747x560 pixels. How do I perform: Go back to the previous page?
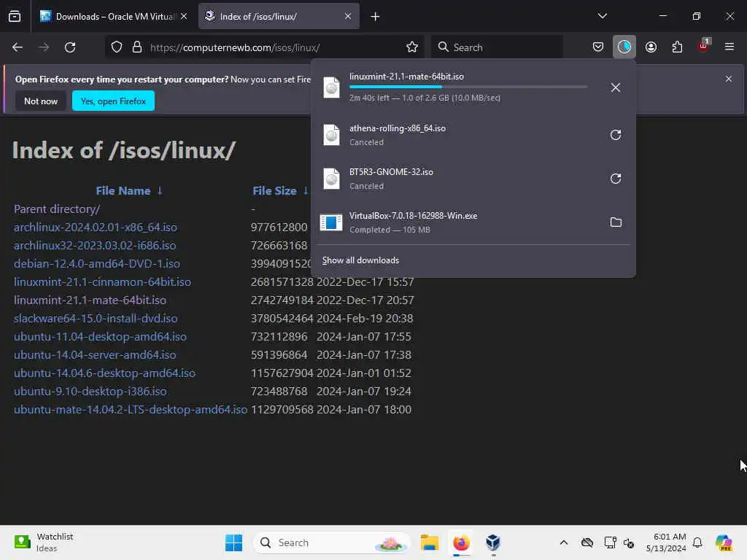[18, 47]
